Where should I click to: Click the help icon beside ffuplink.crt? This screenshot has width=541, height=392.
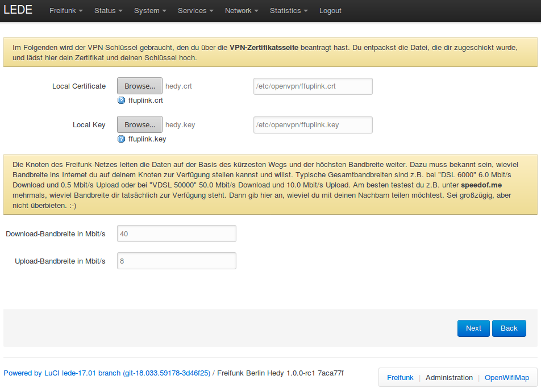(x=121, y=101)
